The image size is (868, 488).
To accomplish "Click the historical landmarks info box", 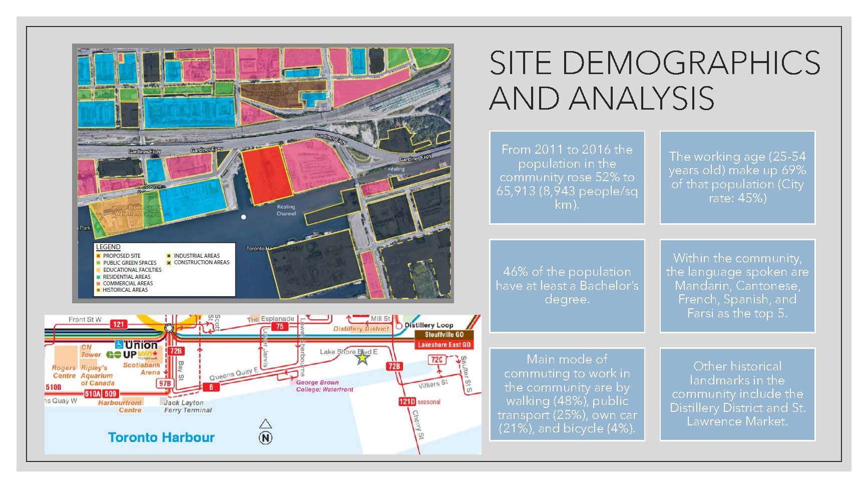I will [737, 394].
